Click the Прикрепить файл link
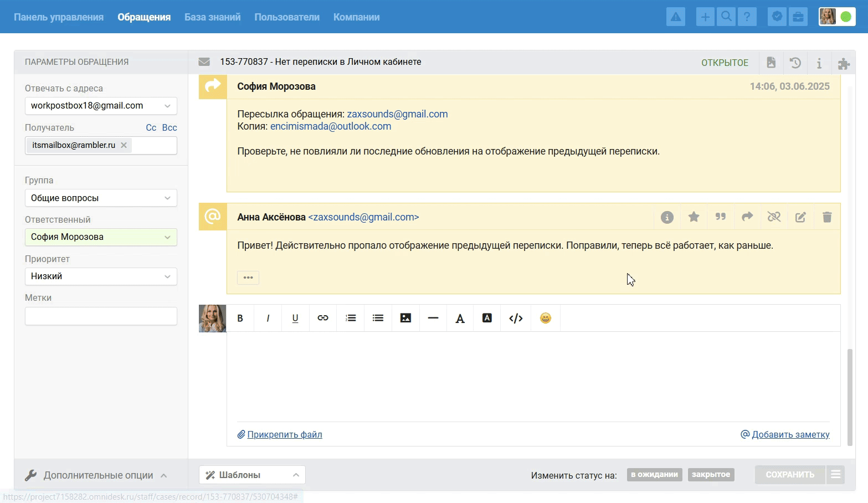The image size is (868, 503). pos(284,435)
